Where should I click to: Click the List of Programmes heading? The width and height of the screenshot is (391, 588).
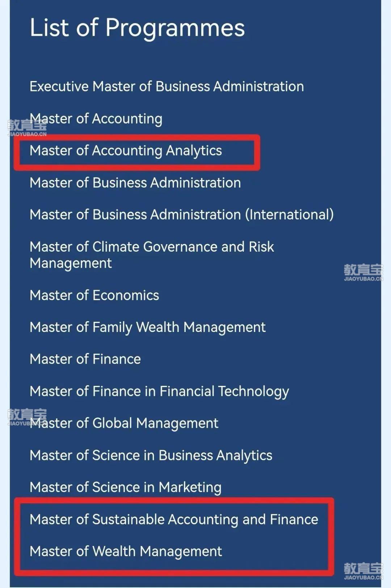137,27
